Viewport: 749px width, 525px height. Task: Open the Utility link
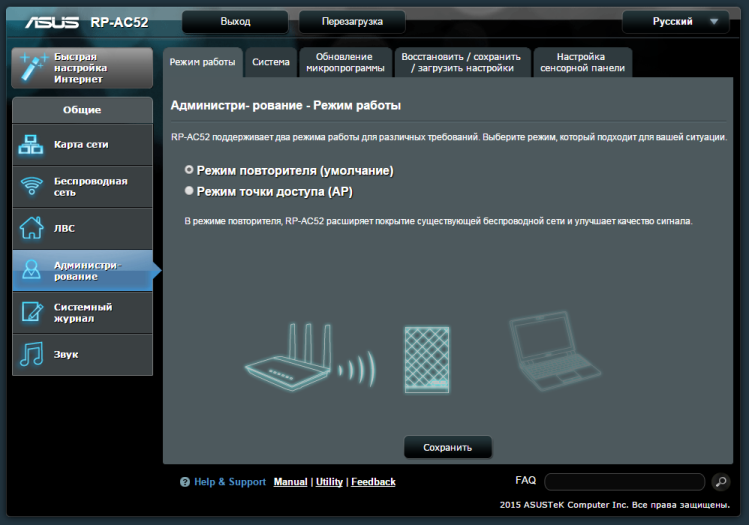pos(329,482)
